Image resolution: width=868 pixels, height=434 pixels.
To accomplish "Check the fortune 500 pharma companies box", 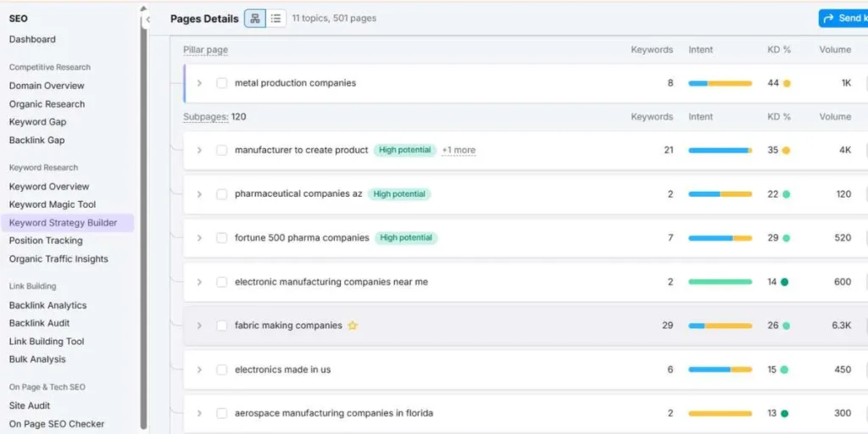I will click(x=222, y=238).
